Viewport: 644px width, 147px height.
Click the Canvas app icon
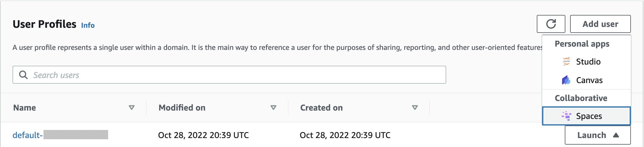pos(566,80)
